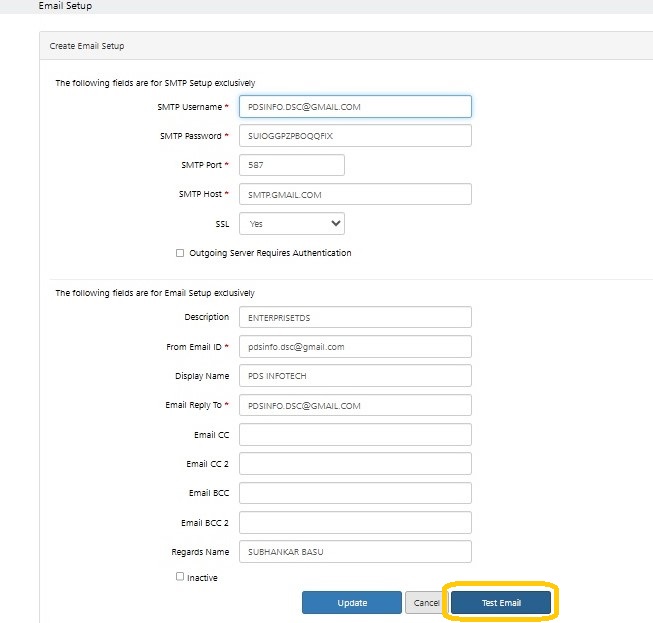Click the empty Email BCC field
Image resolution: width=653 pixels, height=623 pixels.
(x=355, y=493)
